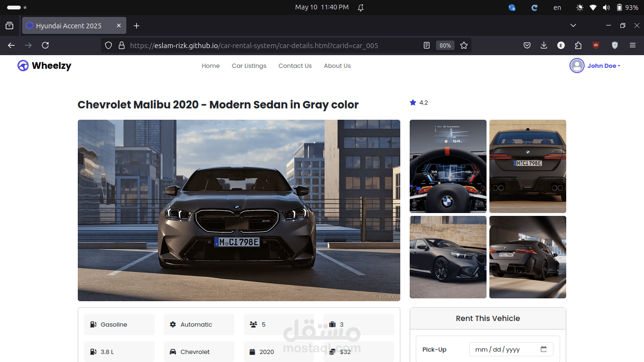Select the straight rear view thumbnail
Screen dimensions: 644x362
(x=528, y=166)
